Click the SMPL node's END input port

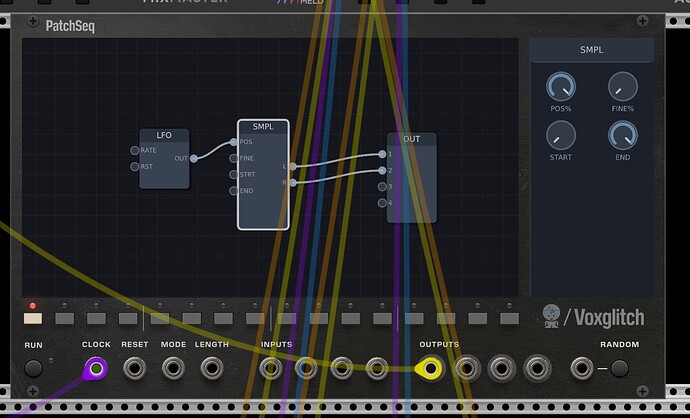coord(234,190)
